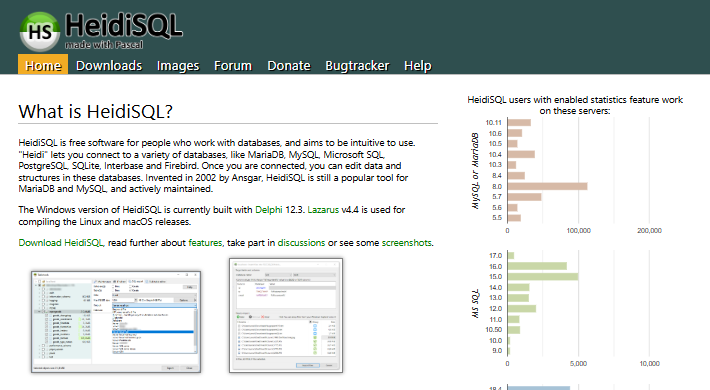Visit the Forum section
Image resolution: width=710 pixels, height=390 pixels.
233,66
